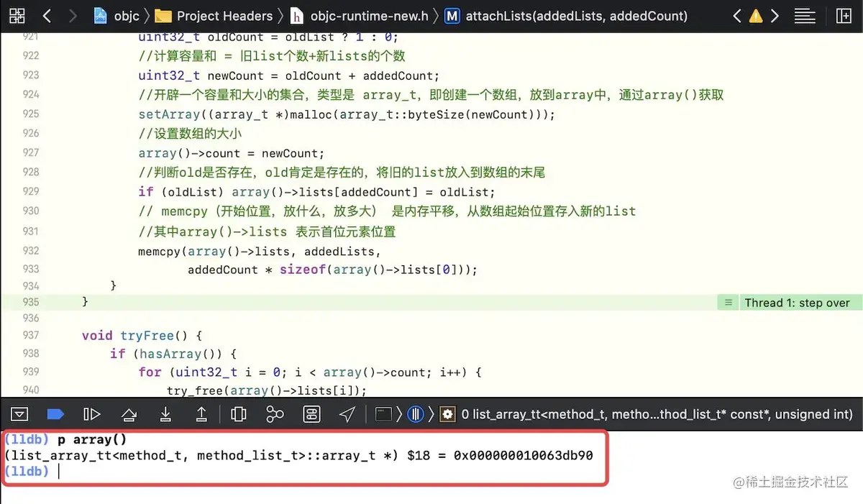Screen dimensions: 863x504
Task: Jump to previous issue arrow
Action: (x=737, y=16)
